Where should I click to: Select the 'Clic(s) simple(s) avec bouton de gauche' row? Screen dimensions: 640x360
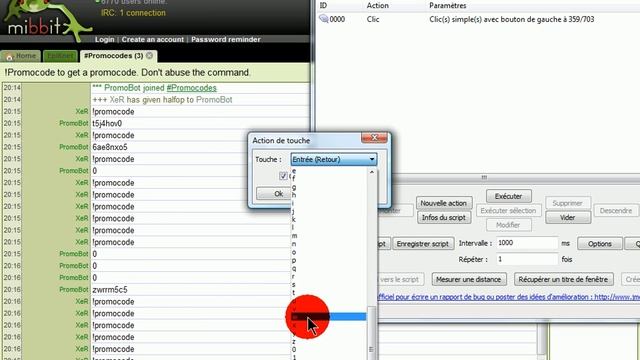(x=478, y=19)
